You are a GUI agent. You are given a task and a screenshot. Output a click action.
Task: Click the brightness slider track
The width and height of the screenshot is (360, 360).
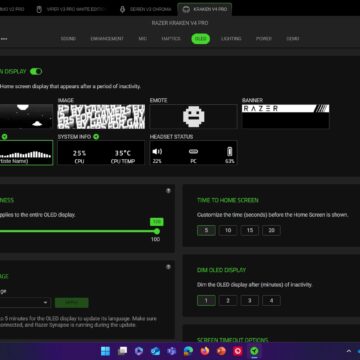coord(78,231)
